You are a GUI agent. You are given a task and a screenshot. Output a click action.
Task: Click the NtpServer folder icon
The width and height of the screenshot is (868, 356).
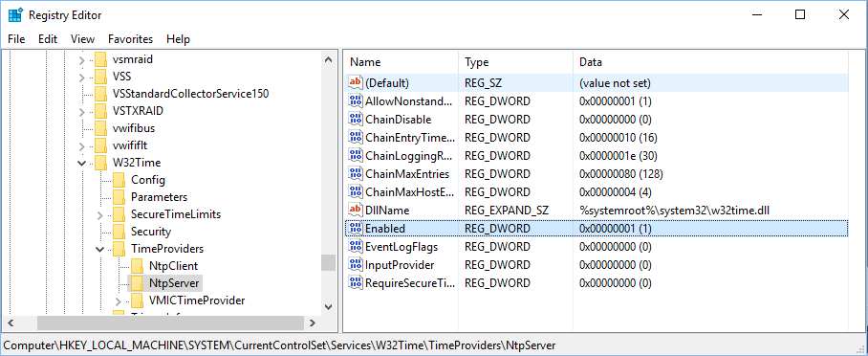[137, 283]
